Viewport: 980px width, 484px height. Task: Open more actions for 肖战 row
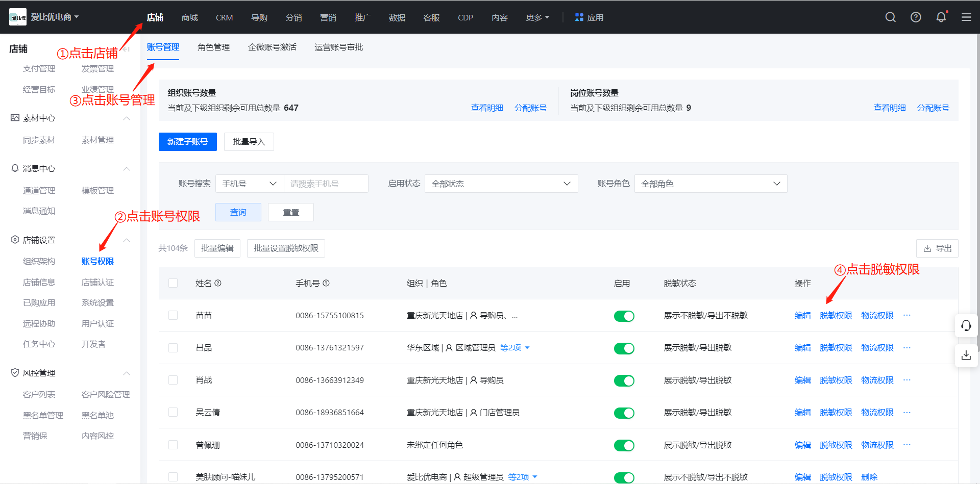pos(906,380)
